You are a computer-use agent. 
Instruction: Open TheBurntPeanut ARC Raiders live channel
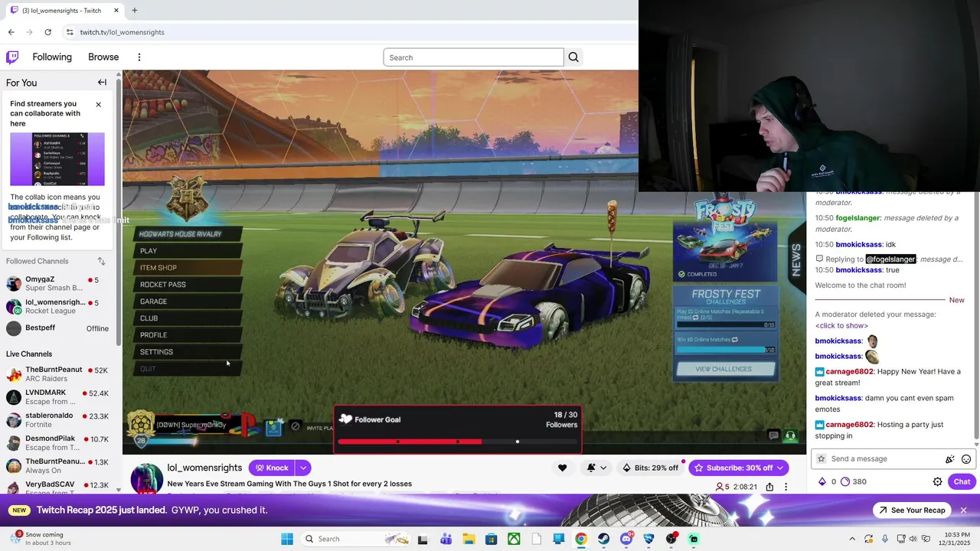click(x=60, y=374)
